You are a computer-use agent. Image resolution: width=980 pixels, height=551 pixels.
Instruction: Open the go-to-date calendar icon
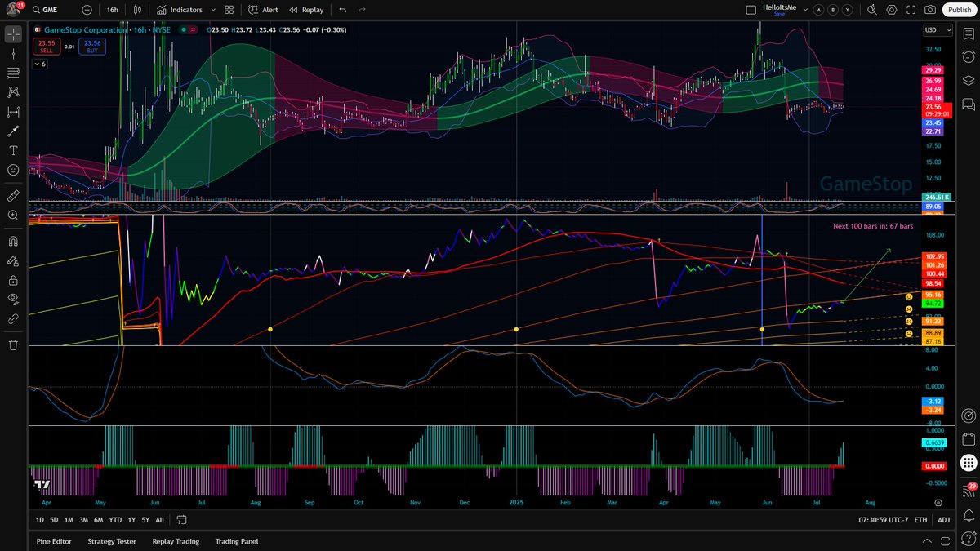[x=181, y=520]
